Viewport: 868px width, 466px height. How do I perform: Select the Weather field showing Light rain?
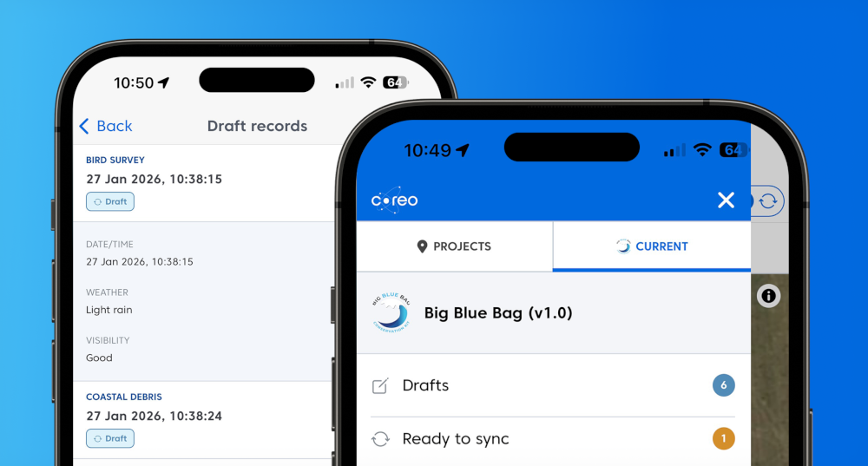(x=109, y=310)
